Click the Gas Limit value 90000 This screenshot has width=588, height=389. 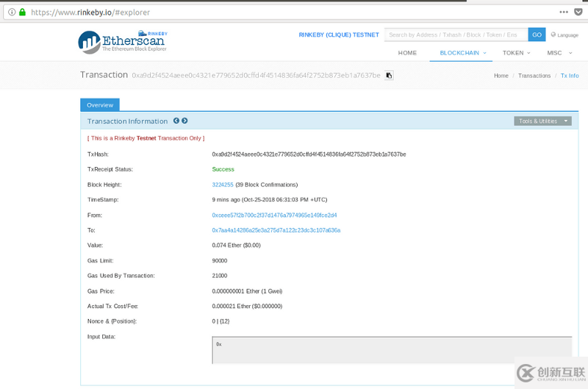[219, 261]
